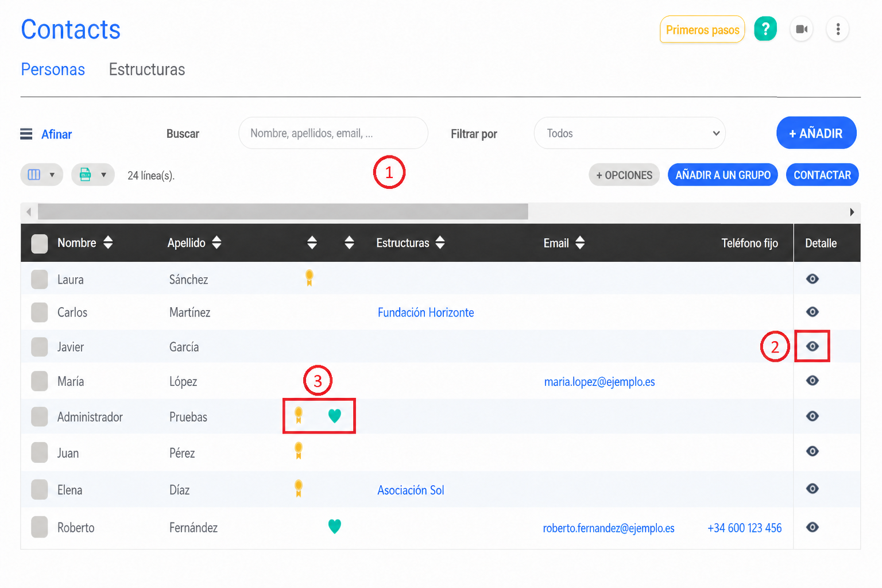Open the Primeros pasos guide
This screenshot has width=882, height=588.
tap(702, 29)
